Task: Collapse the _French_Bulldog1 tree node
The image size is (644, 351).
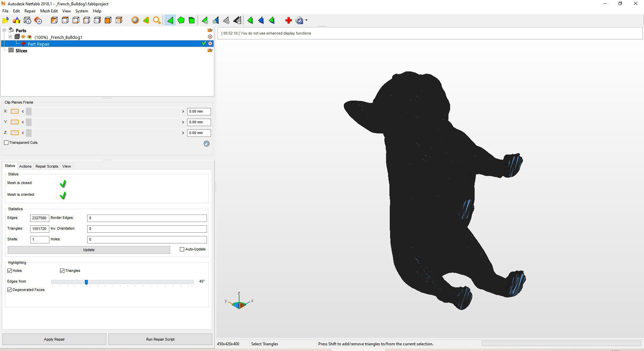Action: pyautogui.click(x=10, y=37)
